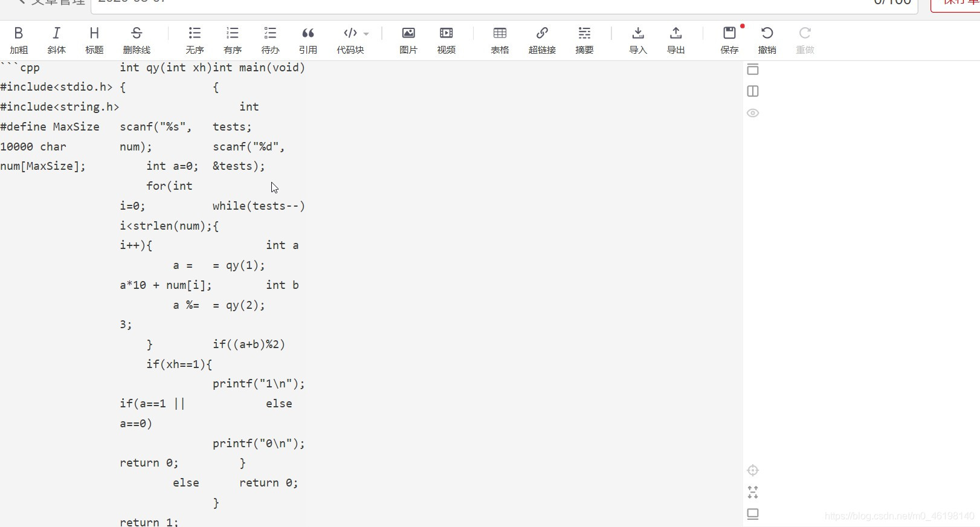Insert a table (表格)

tap(500, 40)
